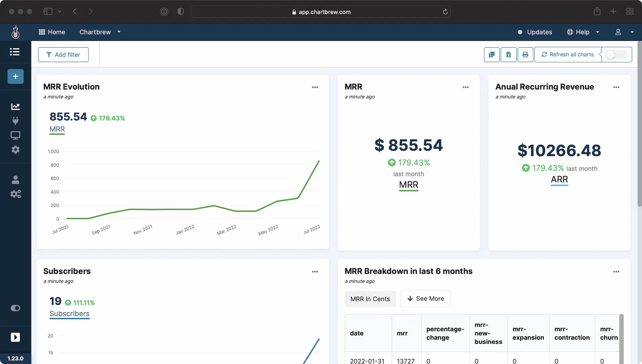642x364 pixels.
Task: Go back with Safari back arrow
Action: (x=75, y=11)
